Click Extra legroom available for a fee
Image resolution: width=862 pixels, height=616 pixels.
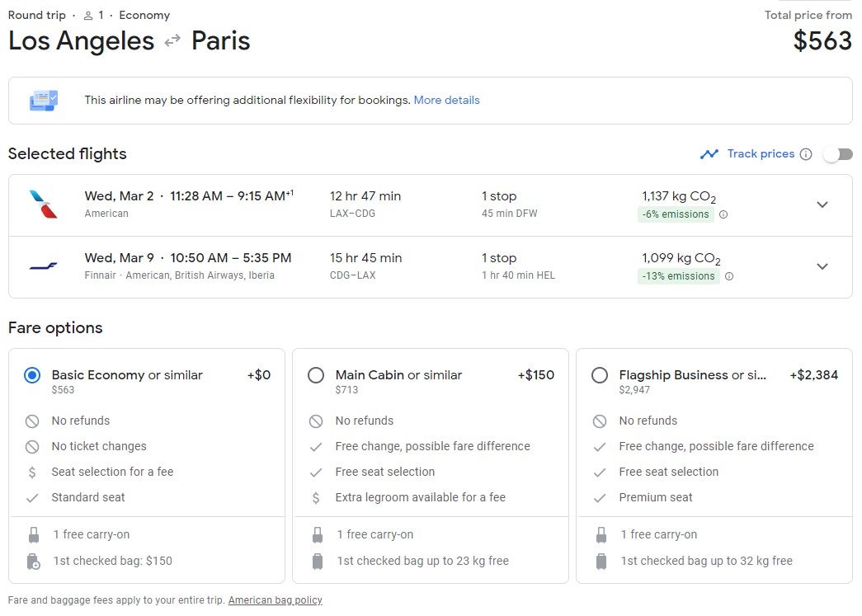tap(421, 497)
